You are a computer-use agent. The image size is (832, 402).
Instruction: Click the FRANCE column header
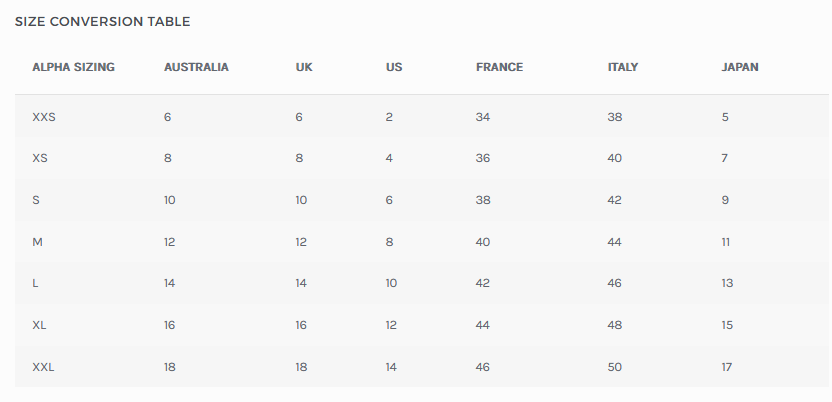pos(499,68)
